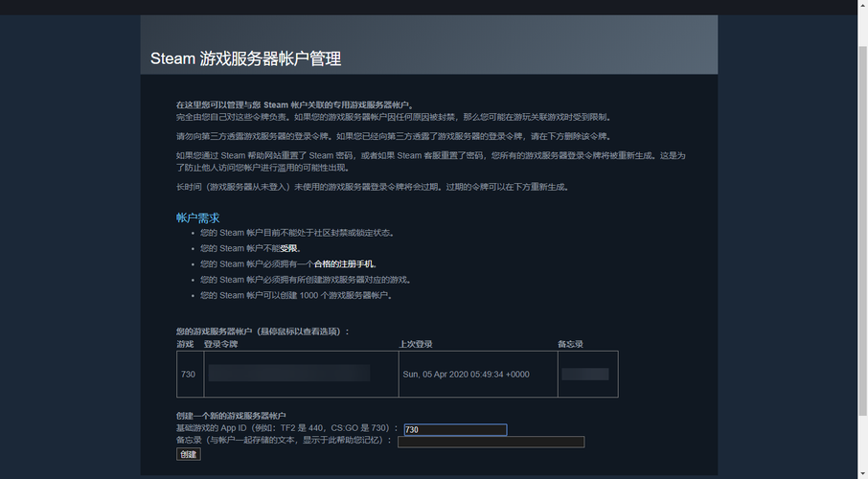Click the 创建 button

tap(188, 454)
